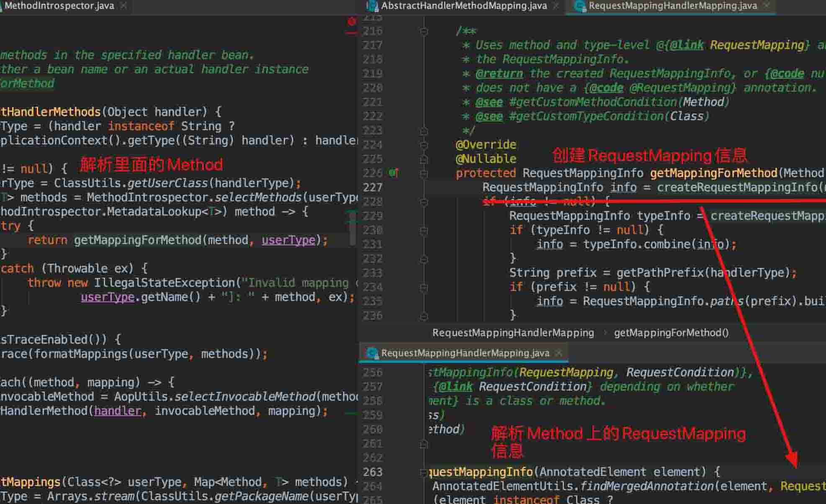Select bottom pane RequestMappingHandlerMapping.java tab
The width and height of the screenshot is (826, 504).
click(465, 353)
